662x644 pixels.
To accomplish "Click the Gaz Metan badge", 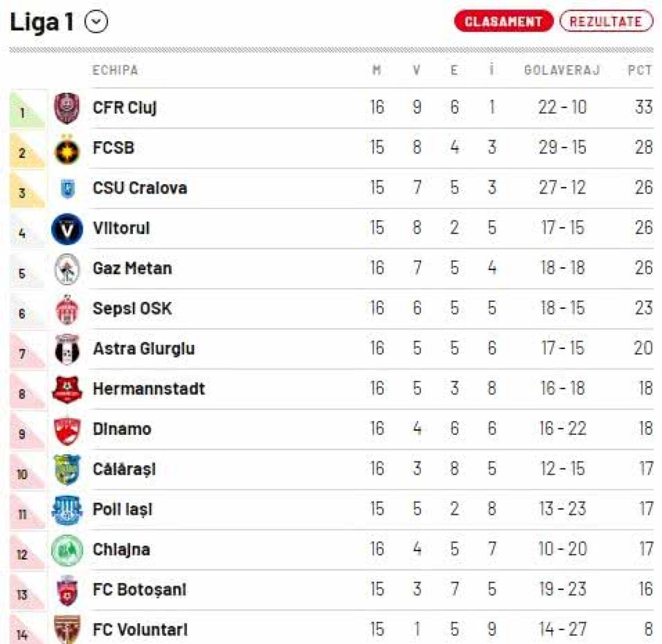I will (x=67, y=268).
